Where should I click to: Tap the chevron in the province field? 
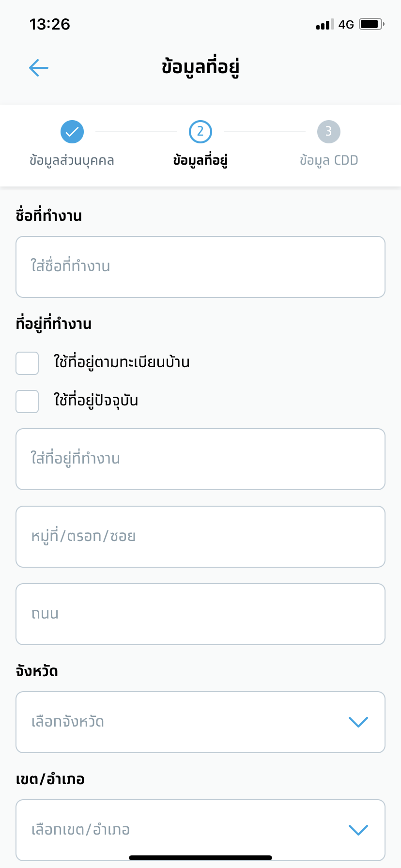coord(358,722)
